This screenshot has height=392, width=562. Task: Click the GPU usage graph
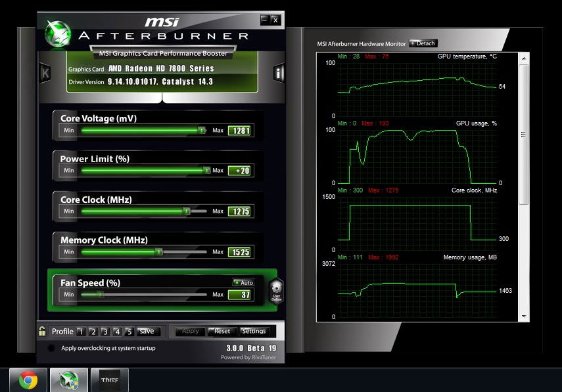tap(417, 156)
